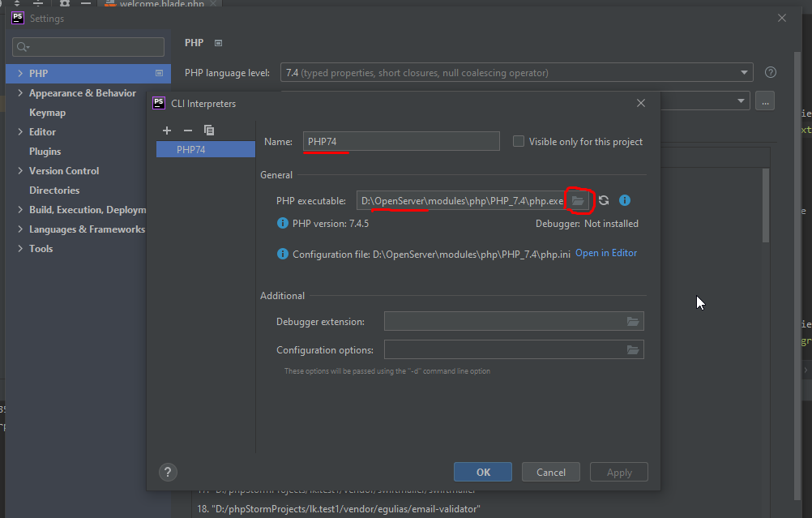Open Plugins settings page
Viewport: 812px width, 518px height.
tap(45, 152)
